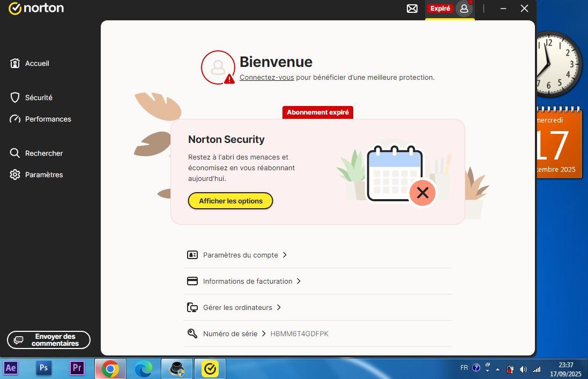588x379 pixels.
Task: Click the expired calendar illustration
Action: click(x=400, y=175)
